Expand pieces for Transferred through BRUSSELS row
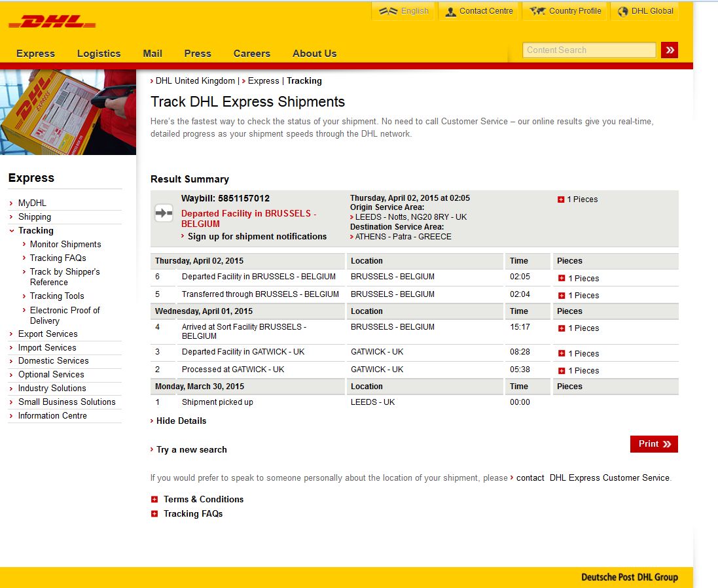The image size is (718, 588). tap(562, 295)
